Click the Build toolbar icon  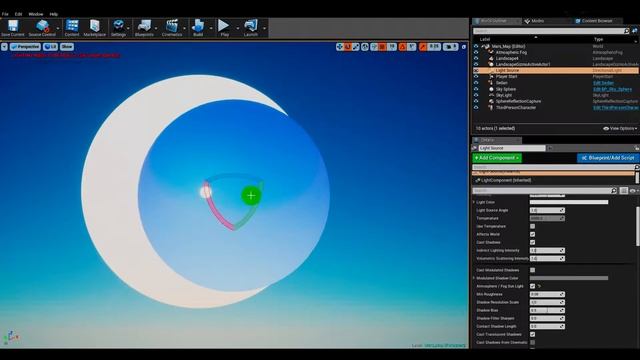pos(198,26)
